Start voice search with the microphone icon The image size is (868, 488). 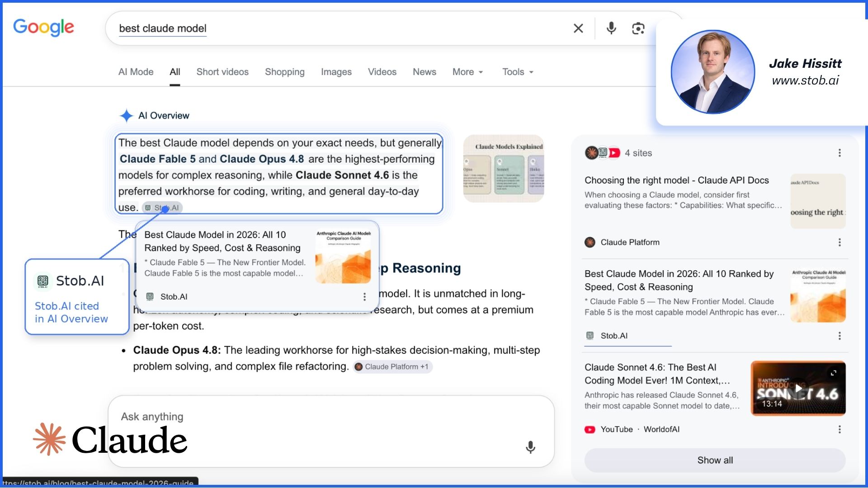[x=611, y=28]
